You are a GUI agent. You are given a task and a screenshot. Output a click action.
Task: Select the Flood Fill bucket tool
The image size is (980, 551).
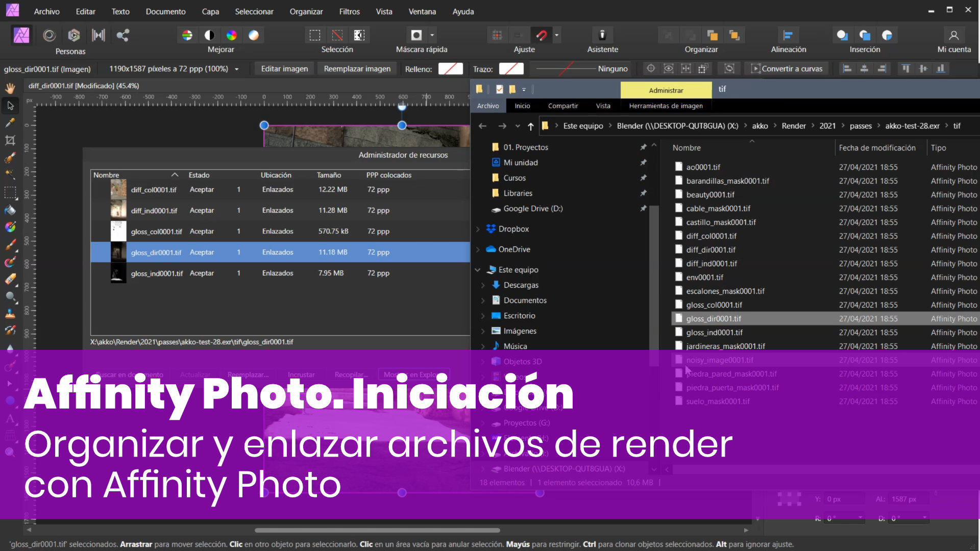pyautogui.click(x=10, y=210)
